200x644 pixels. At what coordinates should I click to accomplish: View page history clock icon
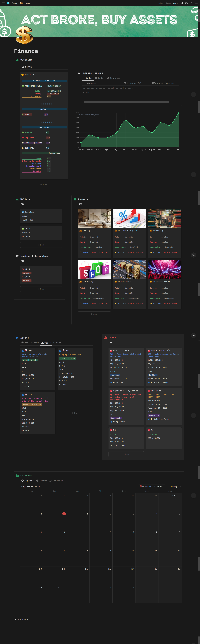[x=186, y=3]
